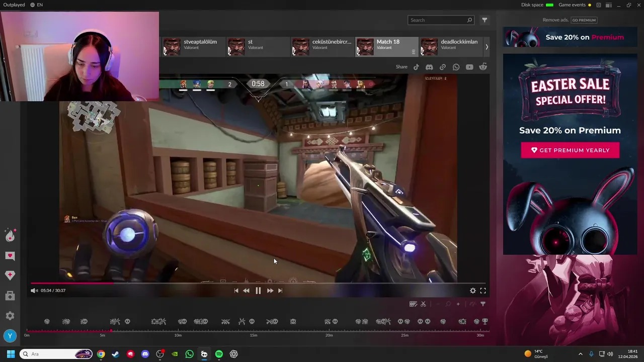Viewport: 644px width, 362px height.
Task: Zoom in the timeline with plus
Action: click(458, 304)
